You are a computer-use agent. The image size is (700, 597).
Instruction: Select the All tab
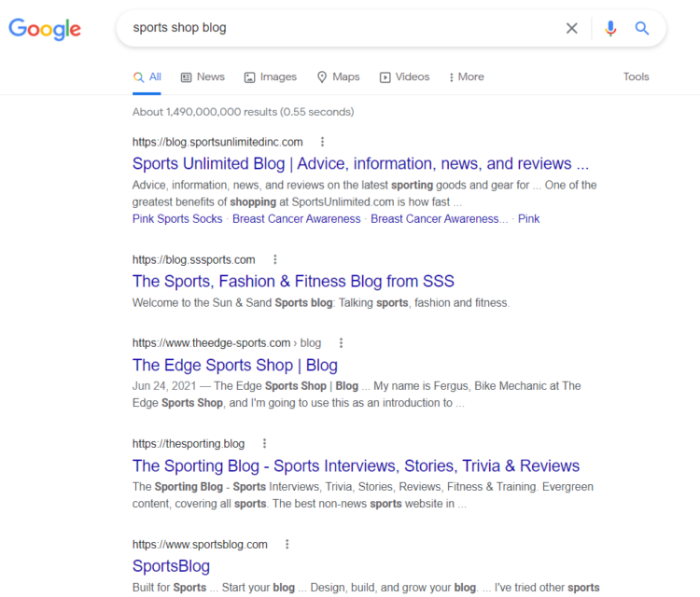point(147,77)
